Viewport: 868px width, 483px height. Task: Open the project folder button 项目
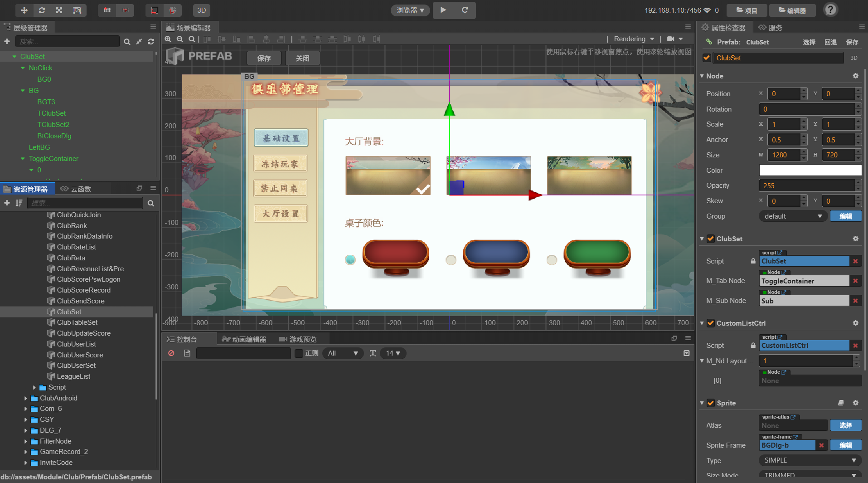(x=747, y=10)
